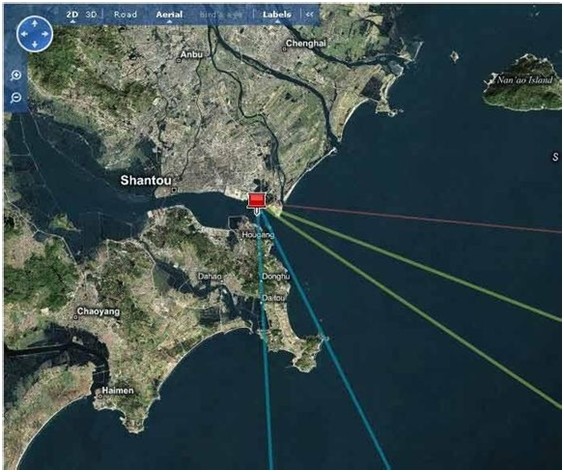564x472 pixels.
Task: Click the Nan'ao Island label
Action: 524,80
